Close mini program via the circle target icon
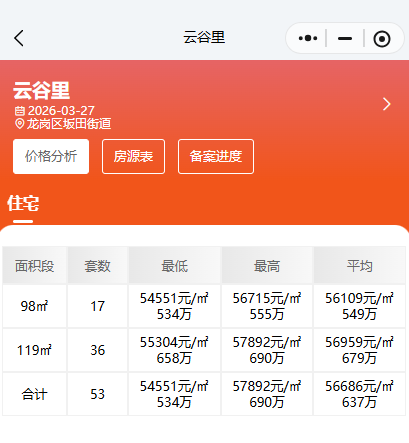Screen dimensions: 409x443 pyautogui.click(x=382, y=39)
